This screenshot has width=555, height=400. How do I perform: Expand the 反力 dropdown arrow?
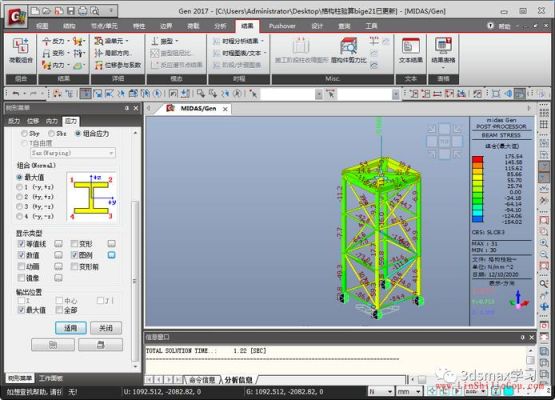[68, 41]
